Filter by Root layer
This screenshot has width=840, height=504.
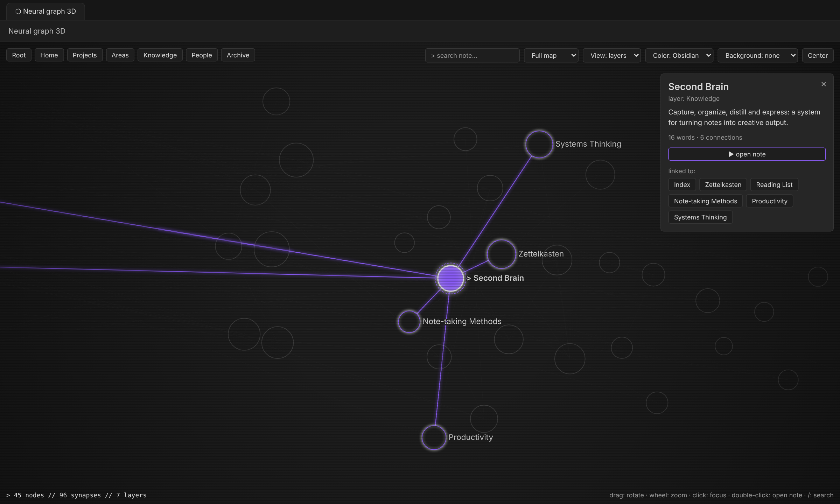coord(19,55)
